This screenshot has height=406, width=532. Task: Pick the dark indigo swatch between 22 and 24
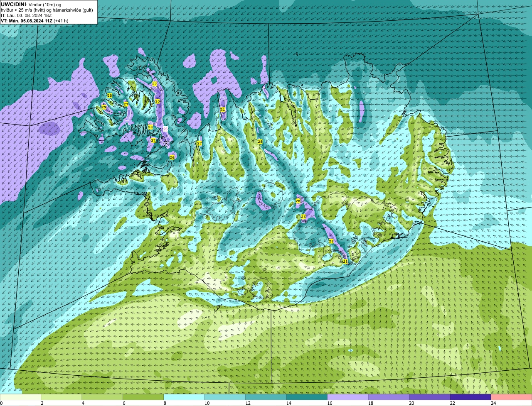[x=471, y=397]
